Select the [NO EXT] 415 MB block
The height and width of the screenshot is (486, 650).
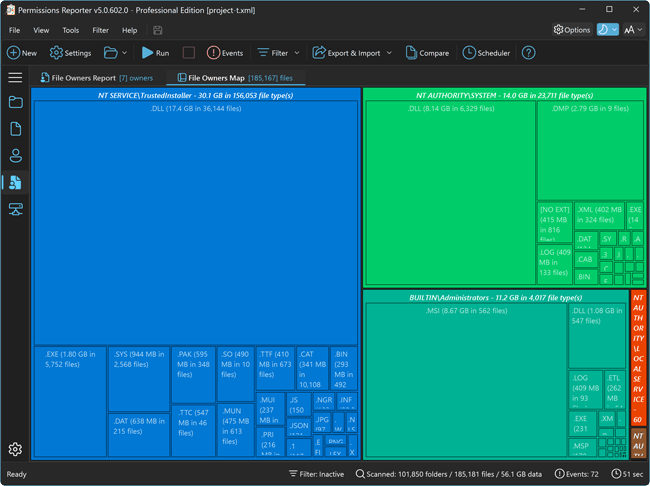pos(555,222)
